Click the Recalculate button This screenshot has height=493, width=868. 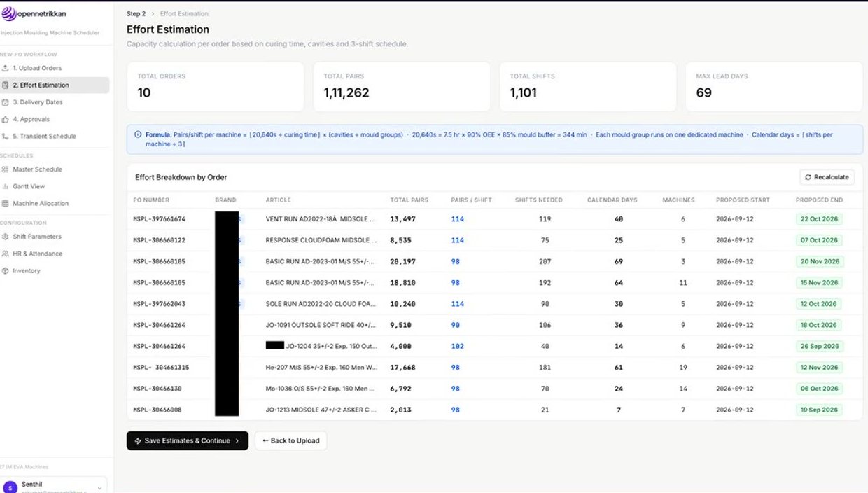[x=827, y=177]
